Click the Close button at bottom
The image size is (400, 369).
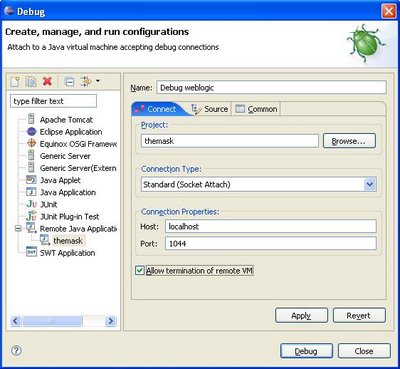pos(364,351)
